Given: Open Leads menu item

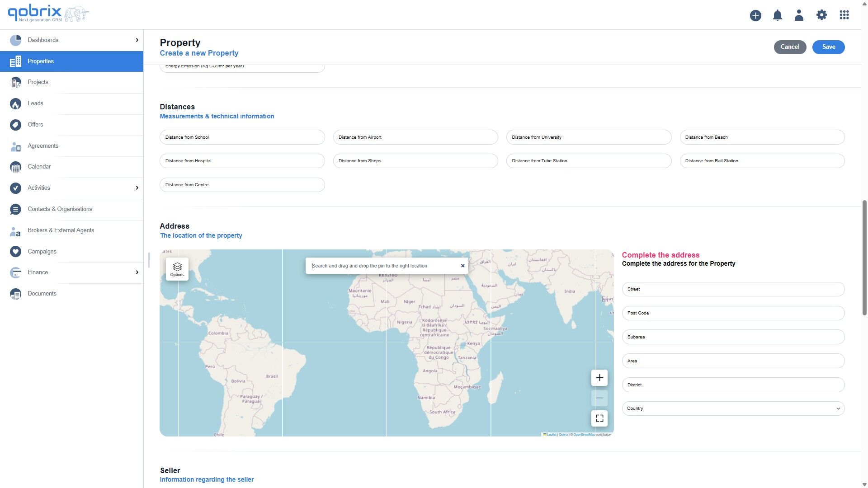Looking at the screenshot, I should pyautogui.click(x=71, y=103).
